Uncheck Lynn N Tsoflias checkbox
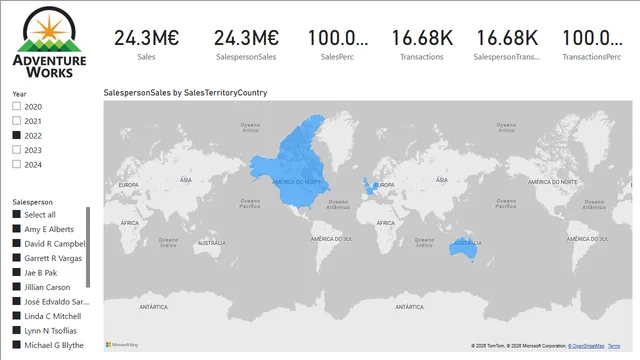Viewport: 640px width, 360px height. tap(16, 330)
